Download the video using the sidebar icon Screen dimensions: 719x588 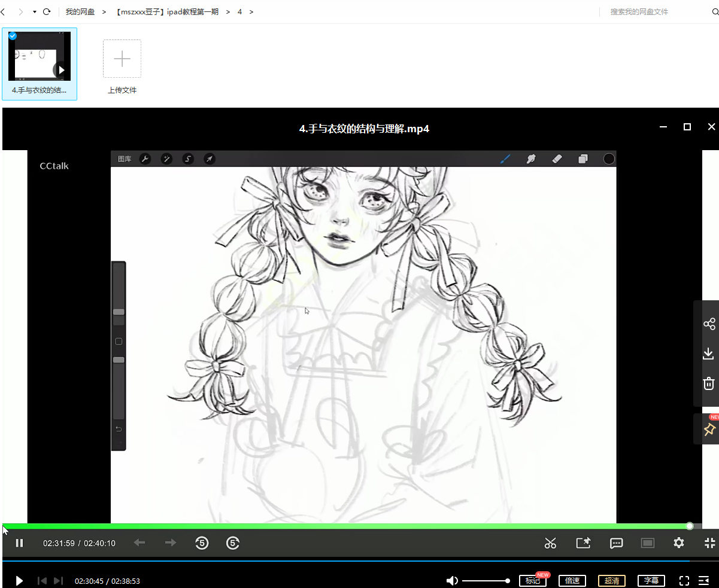coord(709,354)
